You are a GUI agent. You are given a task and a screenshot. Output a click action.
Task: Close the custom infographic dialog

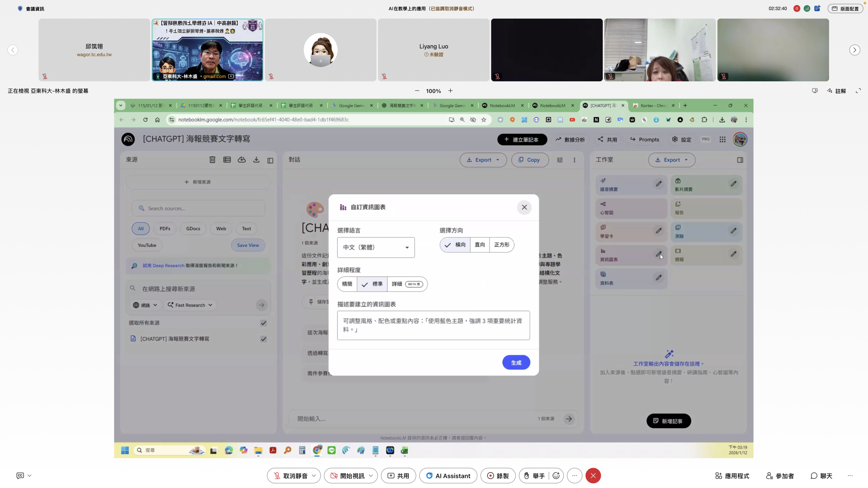coord(524,207)
